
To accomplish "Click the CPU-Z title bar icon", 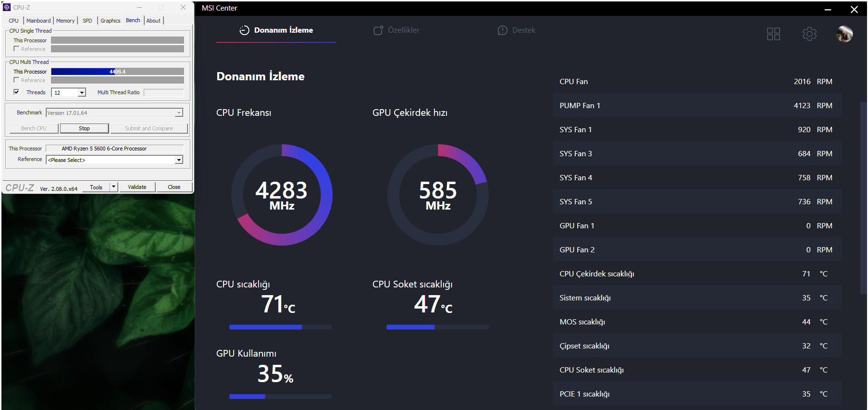I will 7,7.
